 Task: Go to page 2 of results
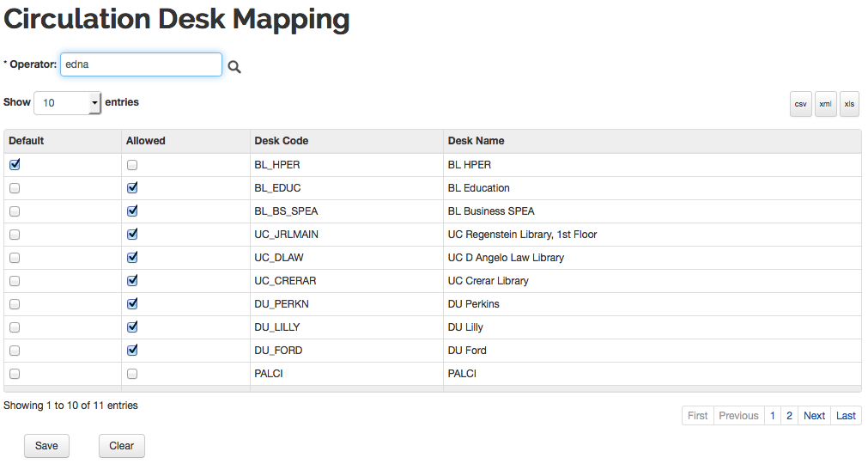[x=789, y=416]
